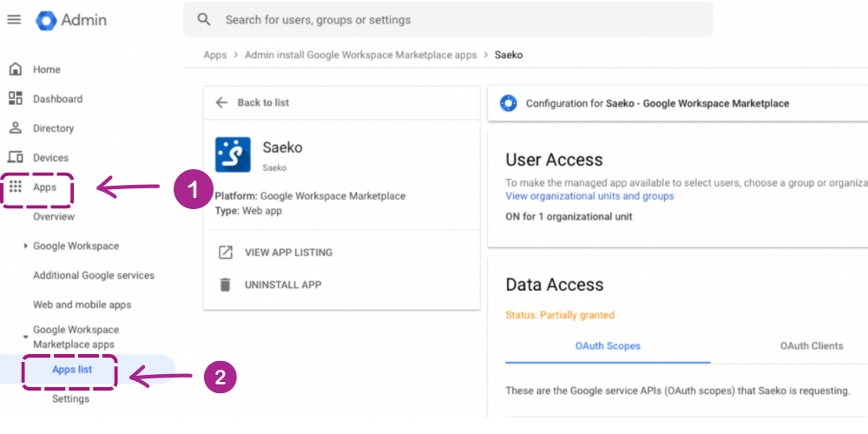The height and width of the screenshot is (434, 868).
Task: Collapse Google Workspace Marketplace apps arrow
Action: click(25, 337)
